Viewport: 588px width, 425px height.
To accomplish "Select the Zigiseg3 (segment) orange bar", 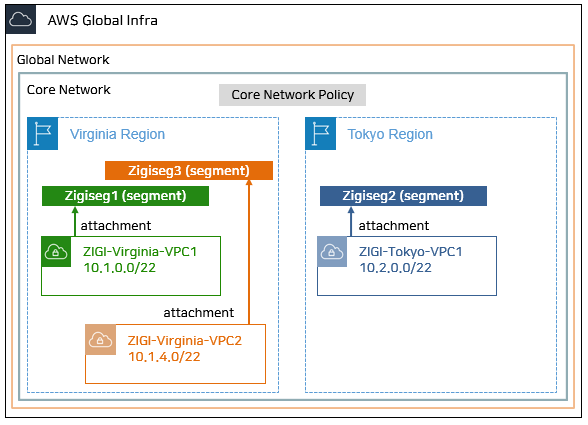I will [x=189, y=171].
